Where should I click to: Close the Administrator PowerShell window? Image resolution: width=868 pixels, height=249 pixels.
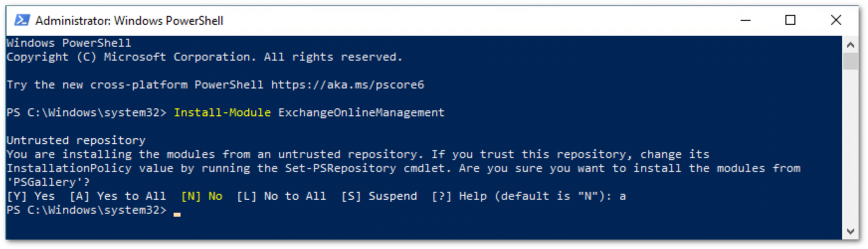pos(836,20)
